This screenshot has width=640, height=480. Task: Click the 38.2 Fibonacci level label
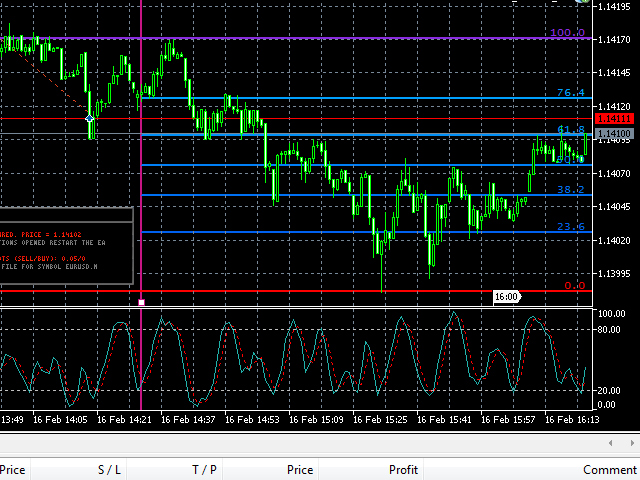pyautogui.click(x=571, y=189)
